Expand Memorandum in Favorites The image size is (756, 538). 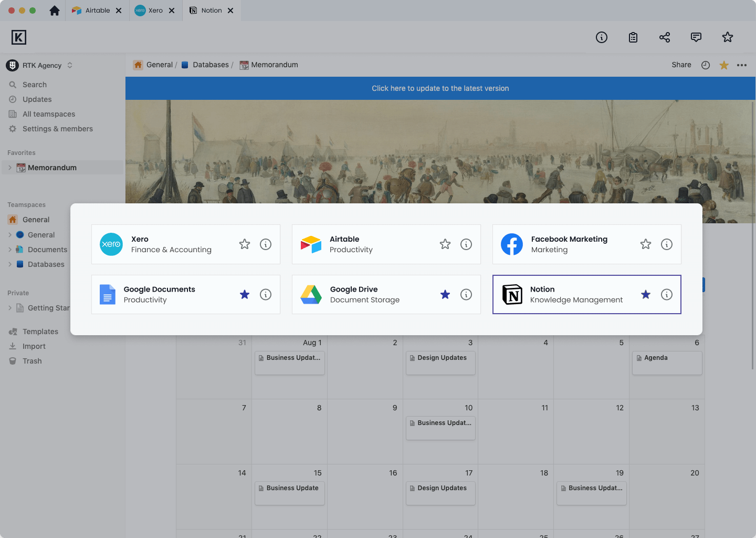tap(10, 168)
